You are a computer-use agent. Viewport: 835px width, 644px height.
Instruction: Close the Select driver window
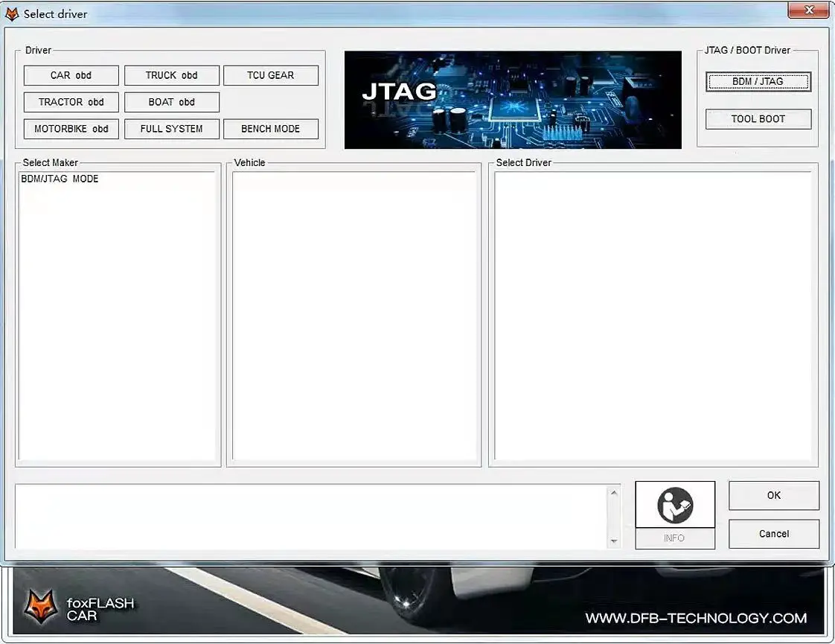click(x=808, y=10)
